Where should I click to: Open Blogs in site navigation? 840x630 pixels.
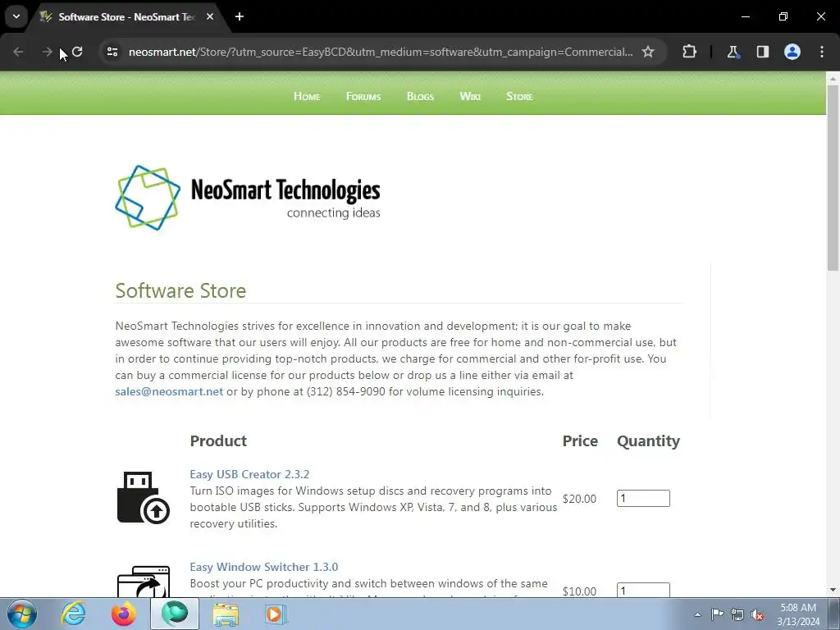tap(420, 97)
